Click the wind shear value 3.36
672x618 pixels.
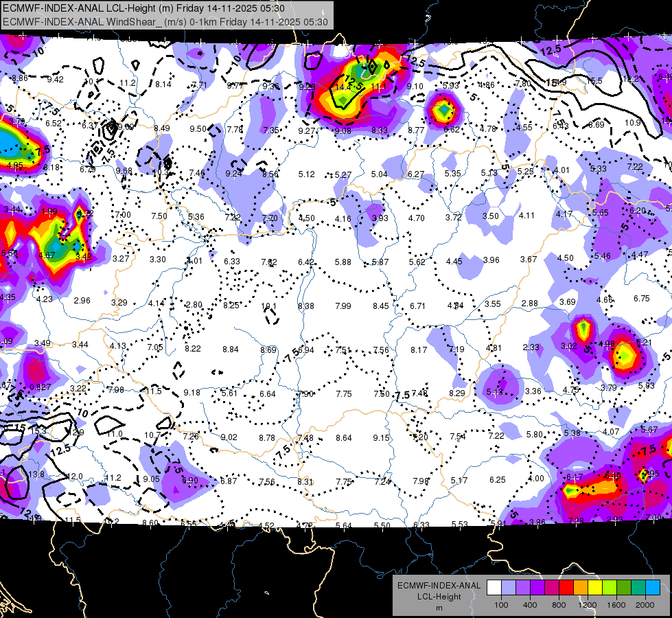coord(533,391)
